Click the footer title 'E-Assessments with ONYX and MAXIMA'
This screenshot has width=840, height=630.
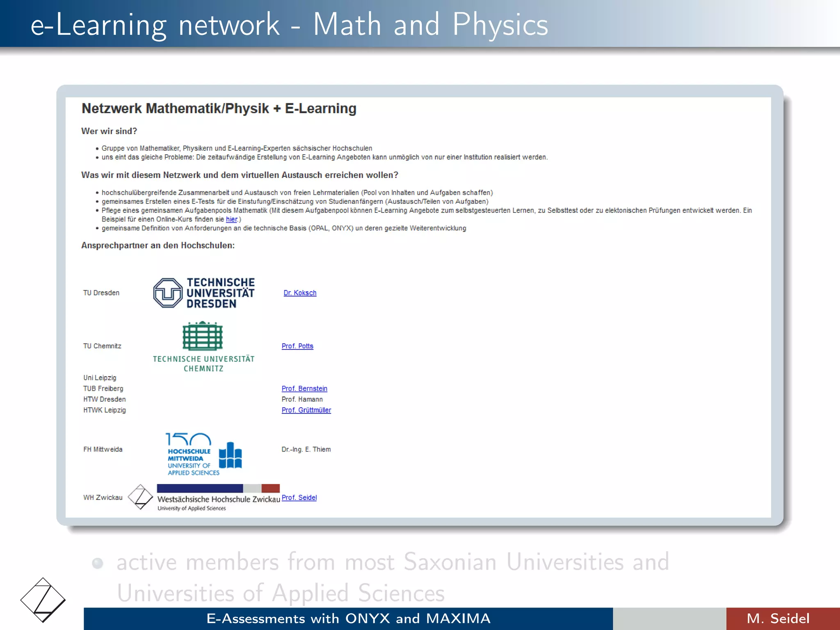pos(348,619)
